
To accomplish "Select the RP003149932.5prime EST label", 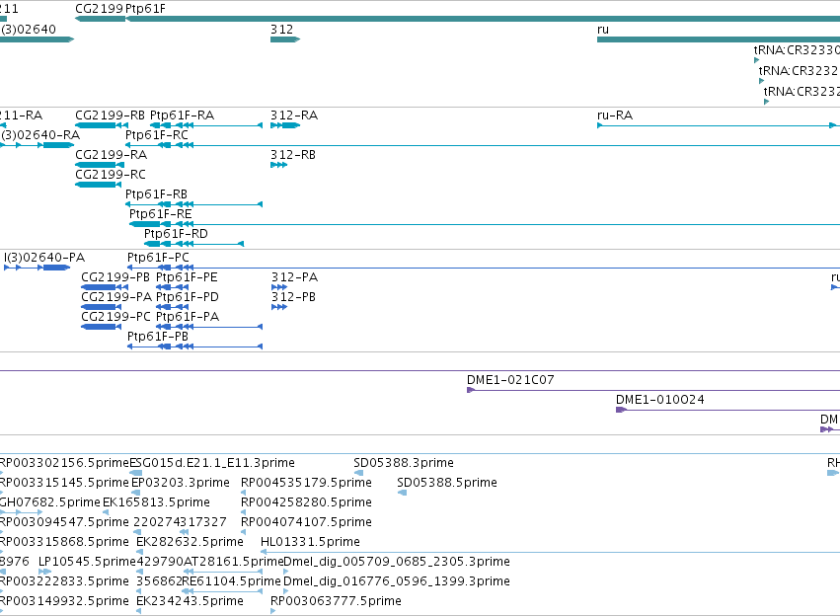I will click(64, 601).
